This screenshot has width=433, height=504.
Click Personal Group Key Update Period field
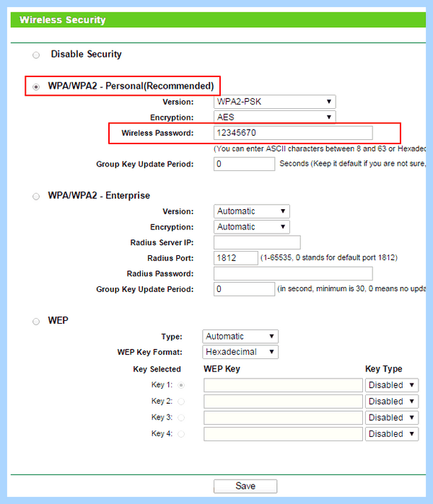244,164
